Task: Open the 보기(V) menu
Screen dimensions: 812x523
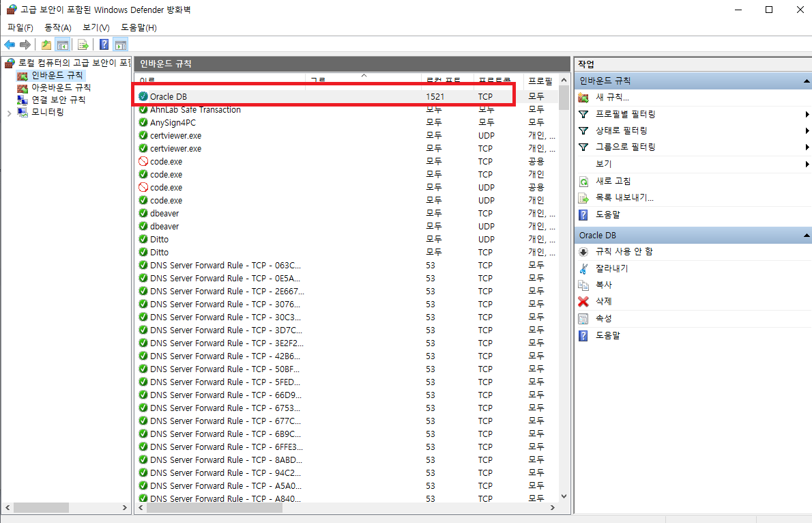Action: tap(96, 27)
